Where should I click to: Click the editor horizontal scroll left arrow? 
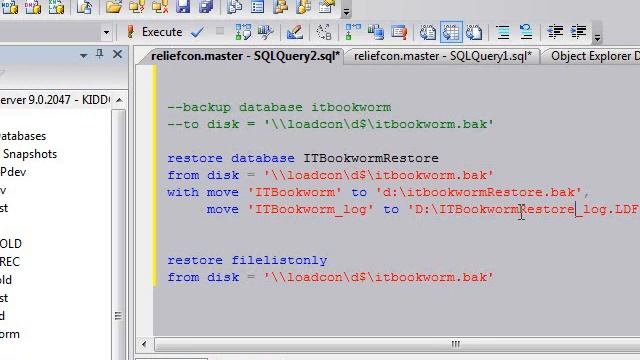[144, 344]
